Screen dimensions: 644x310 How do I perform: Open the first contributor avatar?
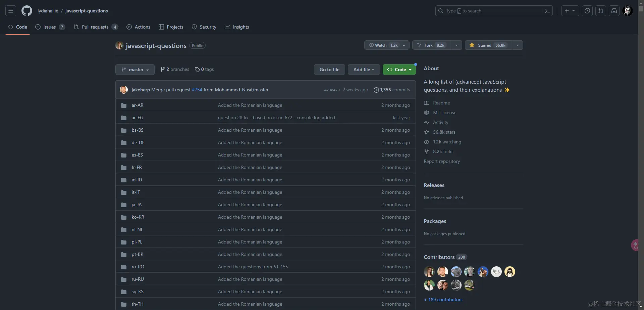coord(429,272)
